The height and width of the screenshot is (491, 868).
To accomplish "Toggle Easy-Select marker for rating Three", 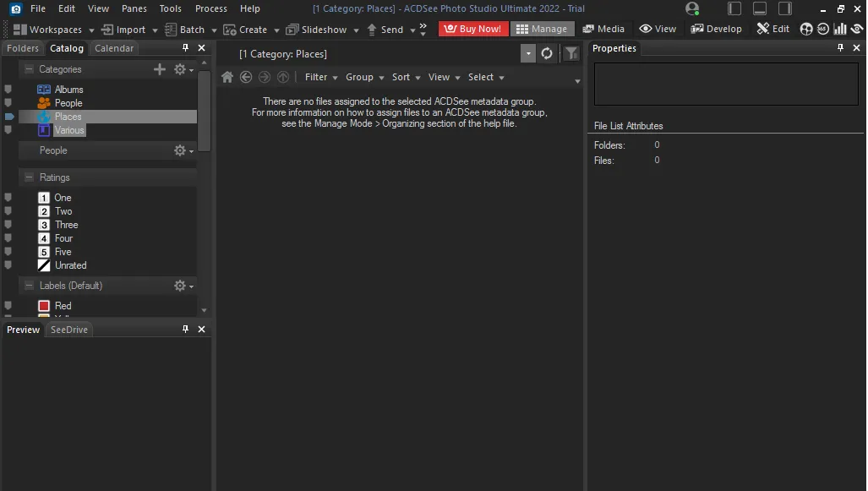I will point(8,225).
